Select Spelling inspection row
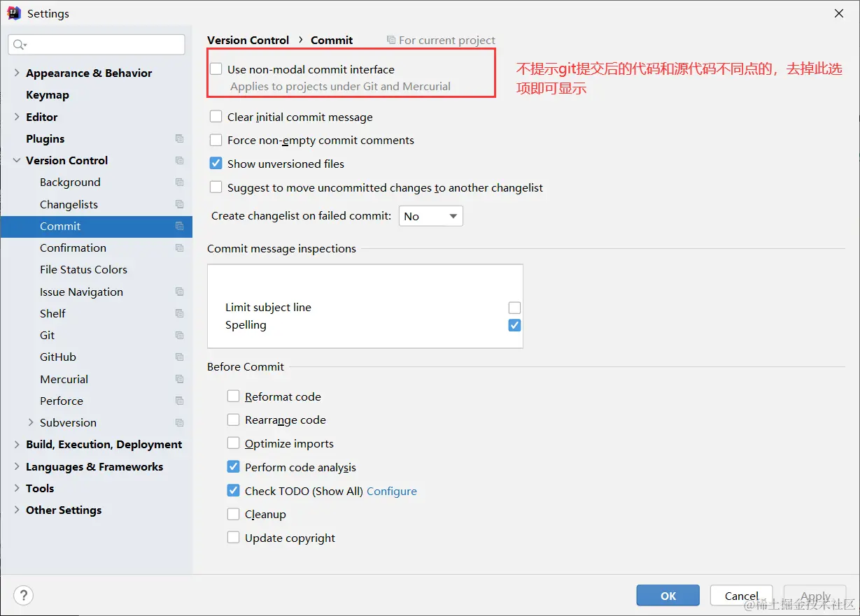Screen dimensions: 860x616 point(365,325)
